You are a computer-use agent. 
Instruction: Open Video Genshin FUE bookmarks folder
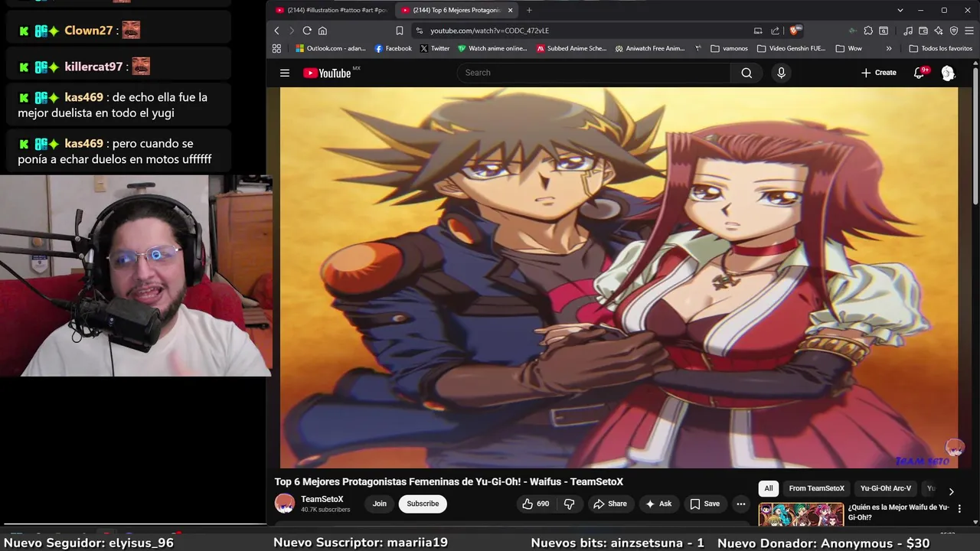click(792, 48)
